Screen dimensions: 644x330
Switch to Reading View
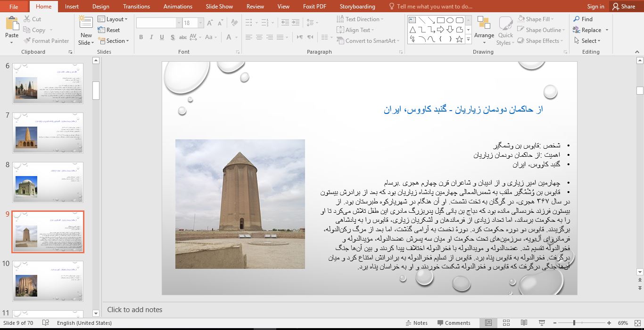tap(524, 323)
